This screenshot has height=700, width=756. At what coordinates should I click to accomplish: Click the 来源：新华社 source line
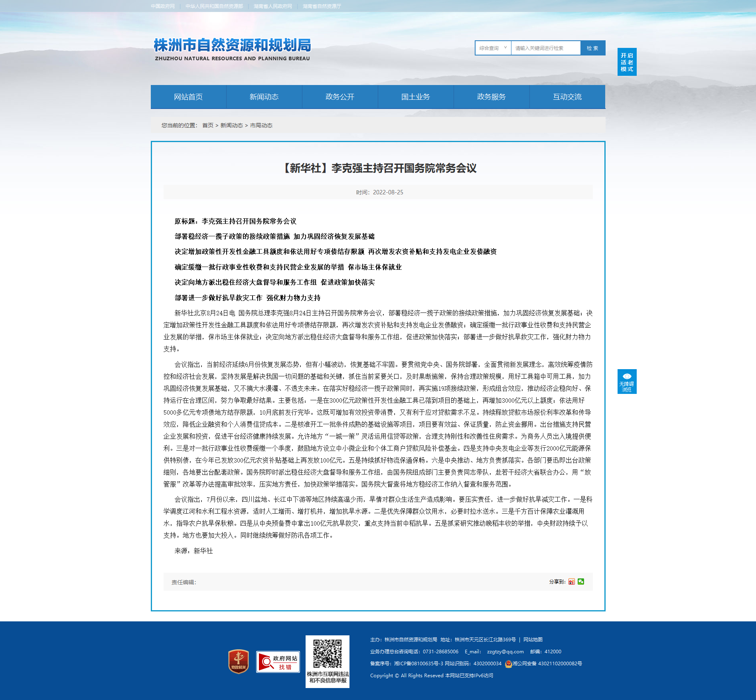point(193,551)
